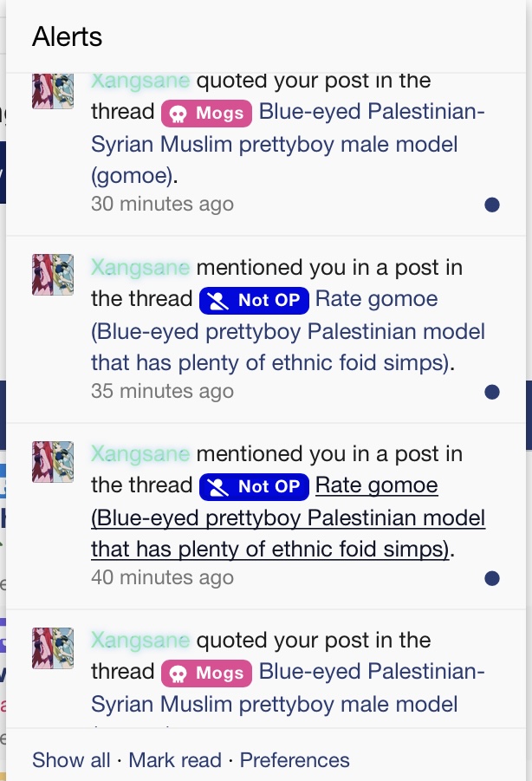Click the Not OP badge in 40 minutes alert

click(x=254, y=486)
